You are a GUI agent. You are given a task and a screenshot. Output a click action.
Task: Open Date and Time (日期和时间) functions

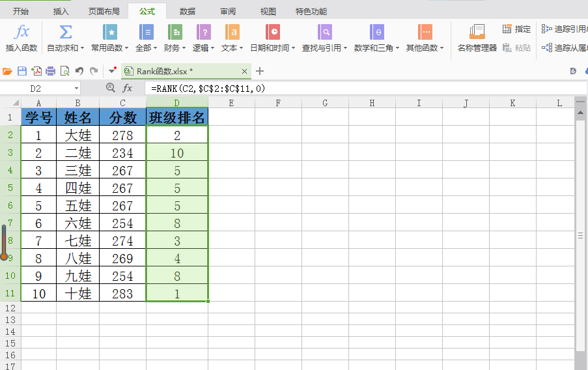pos(273,38)
